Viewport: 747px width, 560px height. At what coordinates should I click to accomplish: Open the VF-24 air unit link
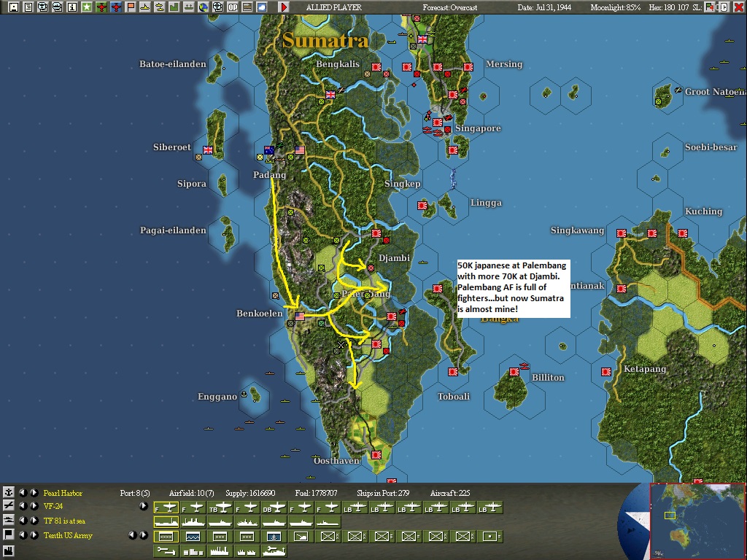(x=53, y=506)
